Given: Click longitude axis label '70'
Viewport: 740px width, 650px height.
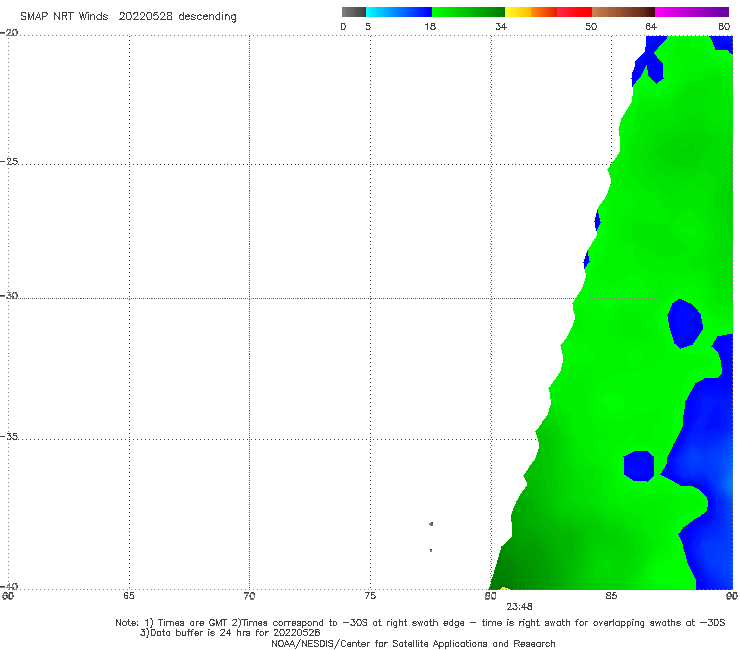Looking at the screenshot, I should tap(249, 596).
